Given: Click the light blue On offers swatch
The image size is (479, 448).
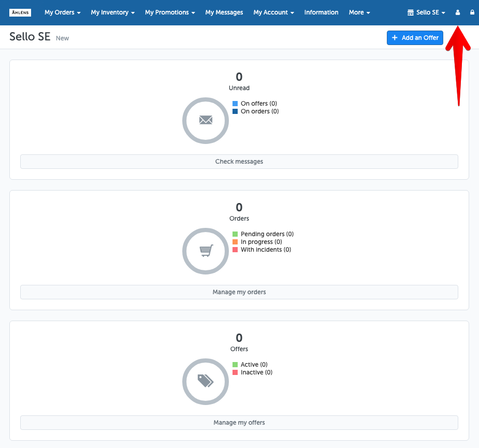Looking at the screenshot, I should tap(235, 104).
